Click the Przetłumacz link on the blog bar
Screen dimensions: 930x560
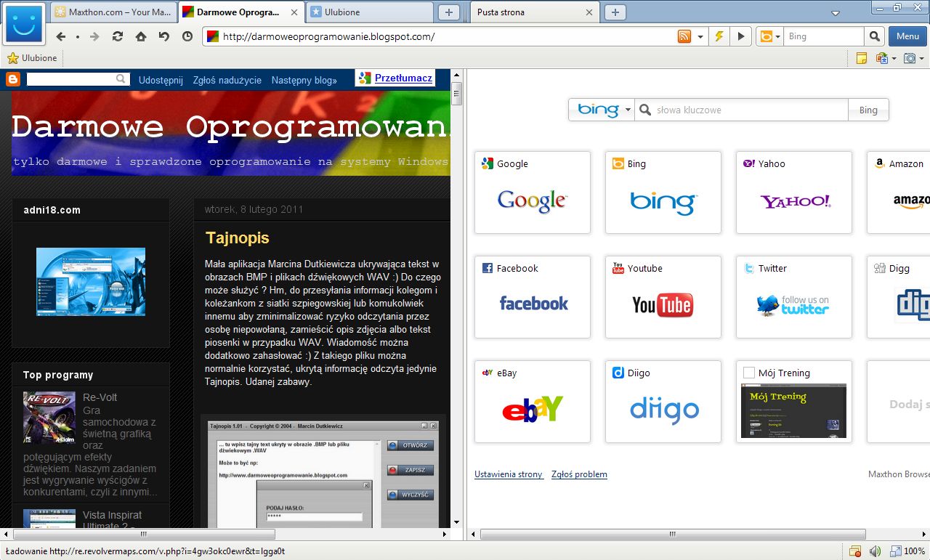point(402,78)
